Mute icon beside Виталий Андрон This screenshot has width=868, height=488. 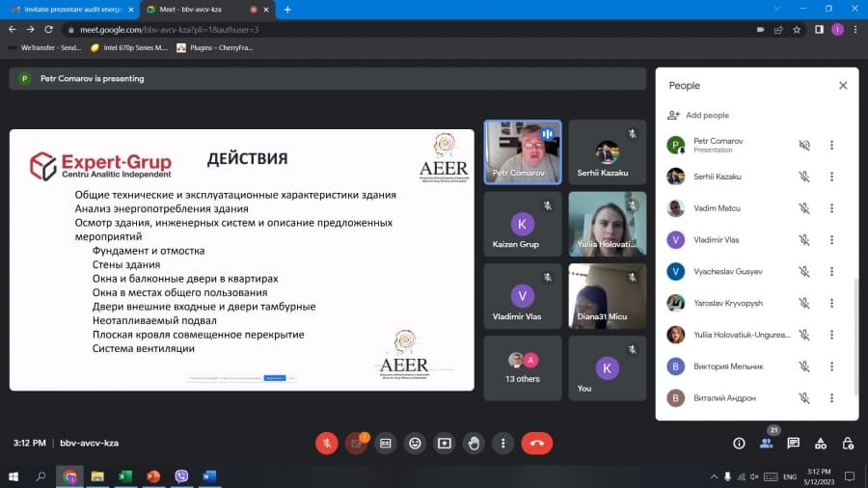coord(804,397)
